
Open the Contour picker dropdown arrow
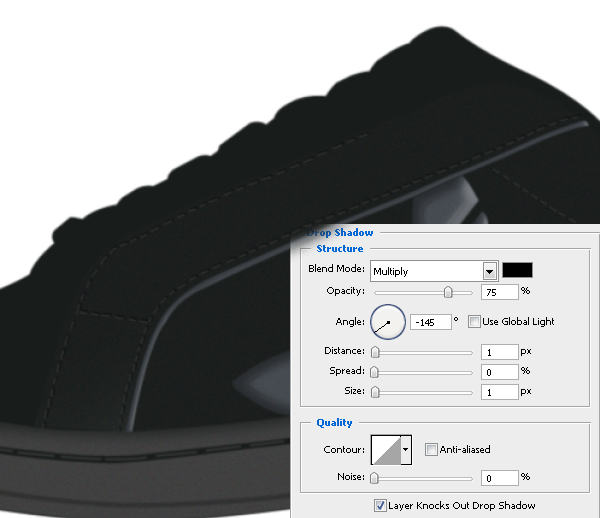[x=406, y=450]
